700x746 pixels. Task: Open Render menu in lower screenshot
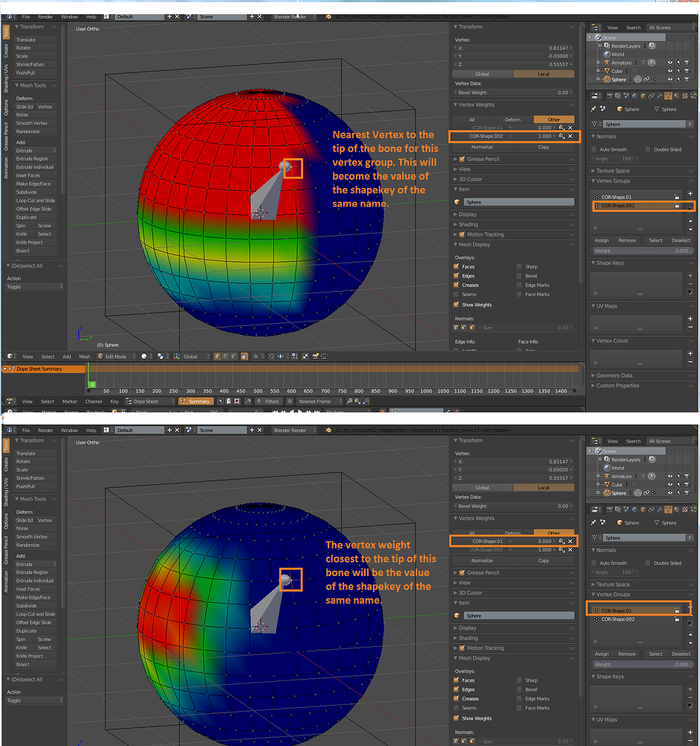click(x=46, y=430)
